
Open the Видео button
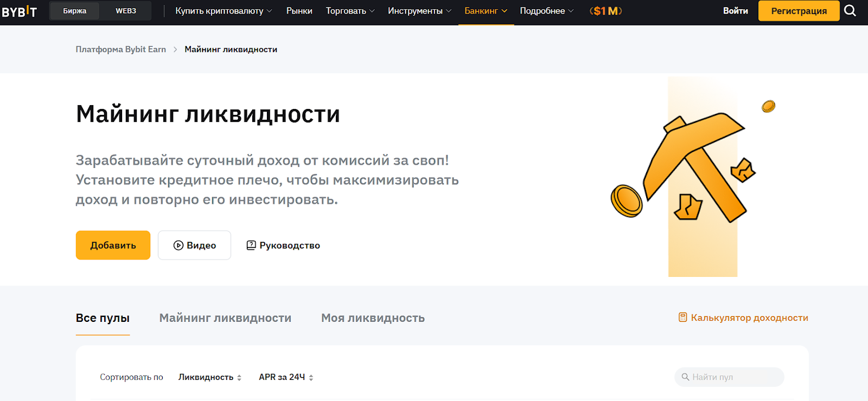194,245
